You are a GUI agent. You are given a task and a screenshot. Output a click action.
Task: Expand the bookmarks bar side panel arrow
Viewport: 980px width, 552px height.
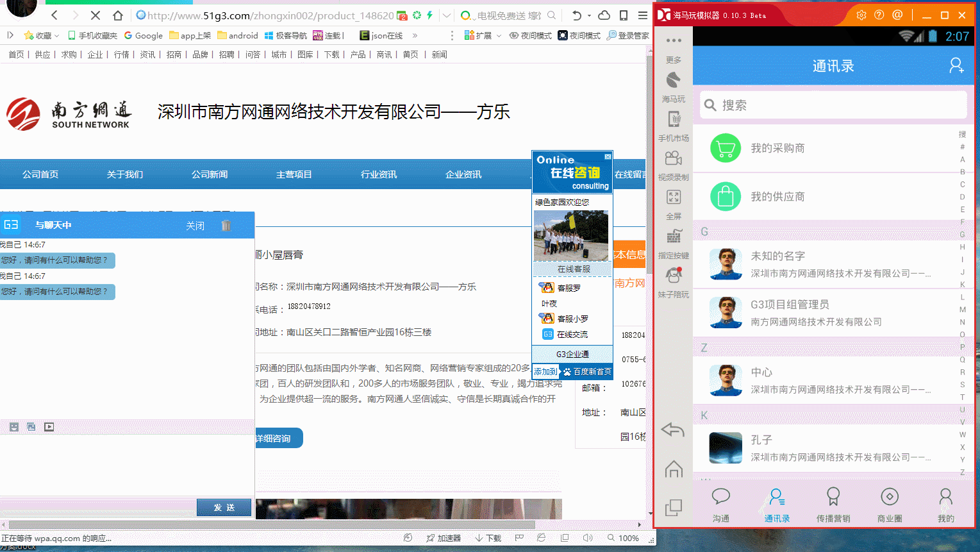coord(10,35)
